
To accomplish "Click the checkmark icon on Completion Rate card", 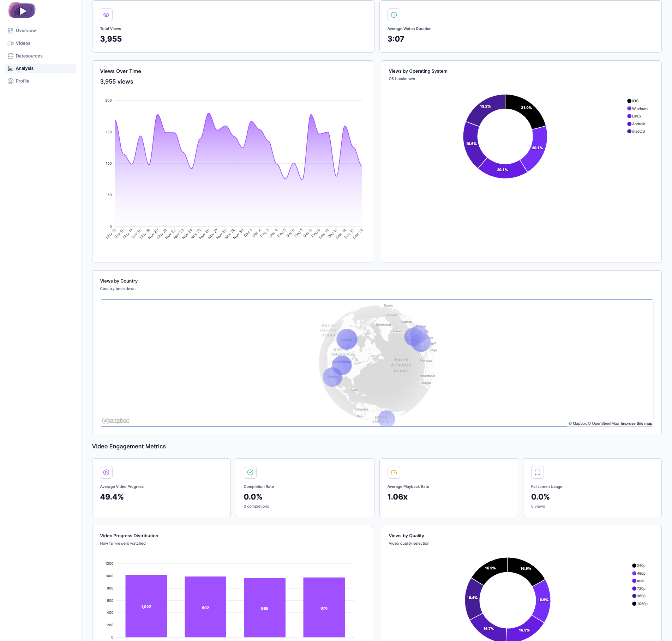I will (x=250, y=472).
